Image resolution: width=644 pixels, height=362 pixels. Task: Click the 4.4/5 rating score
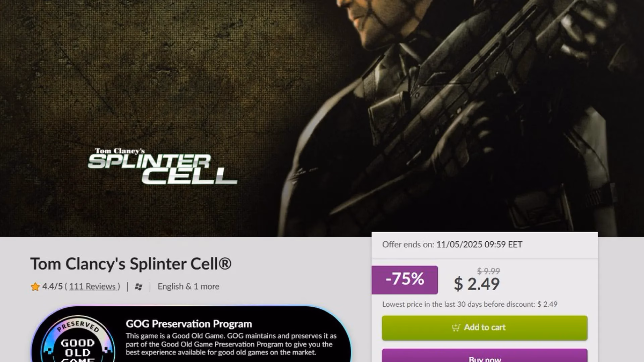(52, 287)
